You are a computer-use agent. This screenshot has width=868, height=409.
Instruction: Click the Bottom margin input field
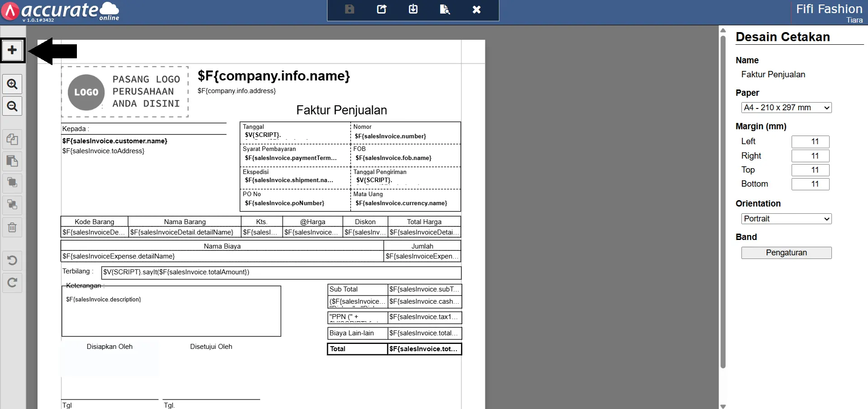pos(810,184)
